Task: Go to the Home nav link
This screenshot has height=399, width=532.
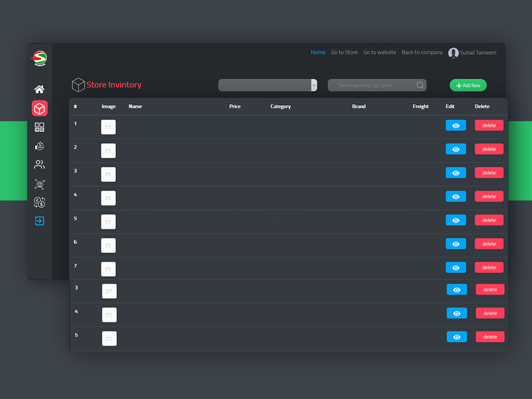Action: [x=318, y=52]
